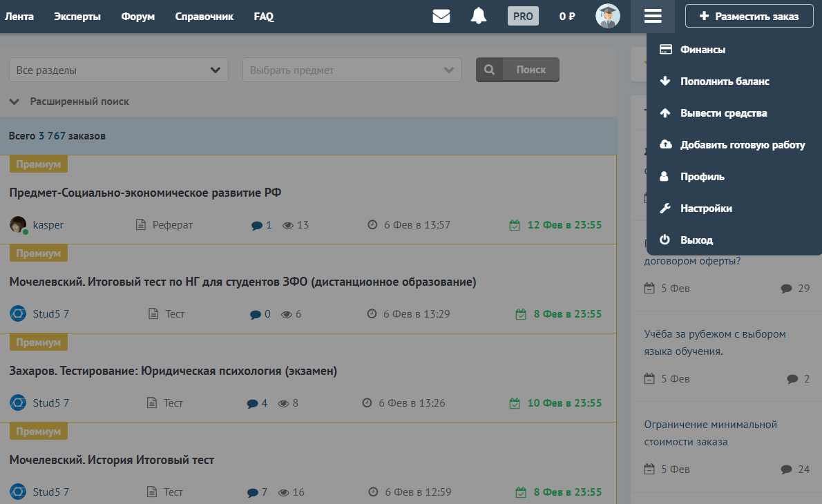Click views eye icon on Юридическая психология order
822x504 pixels.
click(283, 403)
